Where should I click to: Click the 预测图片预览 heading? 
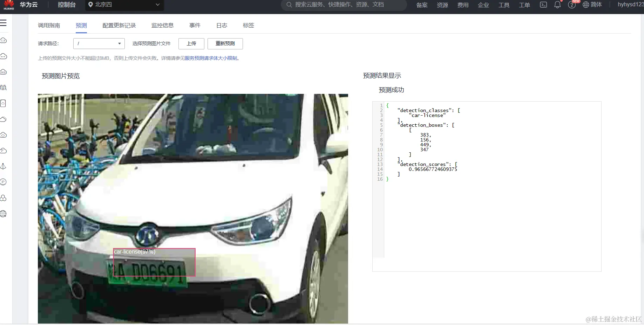[x=61, y=76]
